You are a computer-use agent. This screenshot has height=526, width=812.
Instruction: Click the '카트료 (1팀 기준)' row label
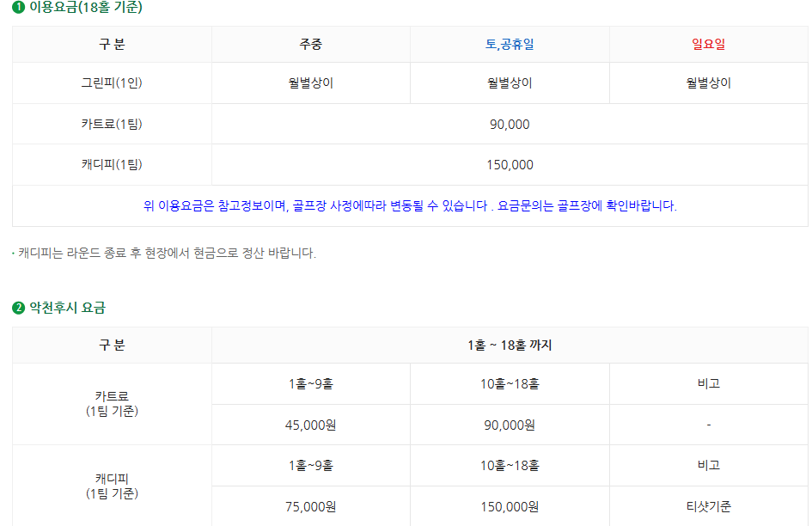[112, 404]
